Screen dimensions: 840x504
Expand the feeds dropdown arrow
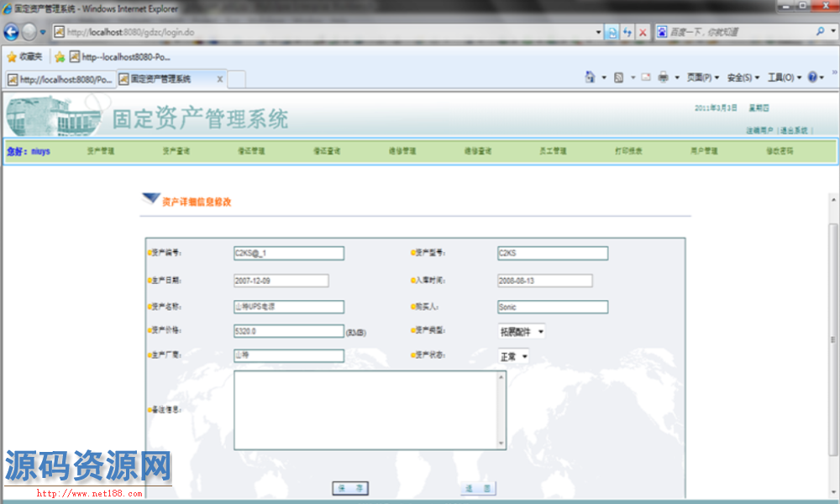[633, 77]
